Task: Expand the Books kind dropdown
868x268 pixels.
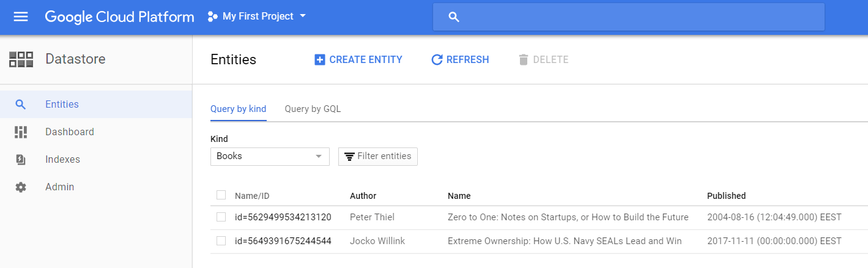Action: coord(270,157)
